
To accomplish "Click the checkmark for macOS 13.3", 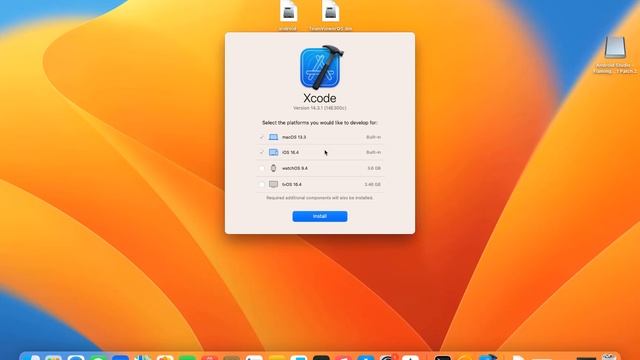I will (x=262, y=137).
